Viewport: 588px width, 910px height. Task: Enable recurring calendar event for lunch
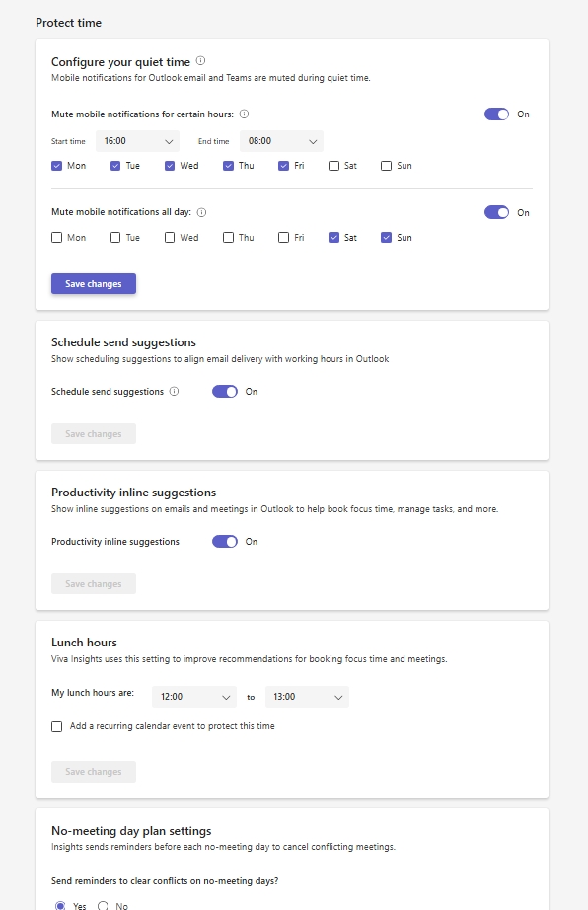tap(57, 726)
